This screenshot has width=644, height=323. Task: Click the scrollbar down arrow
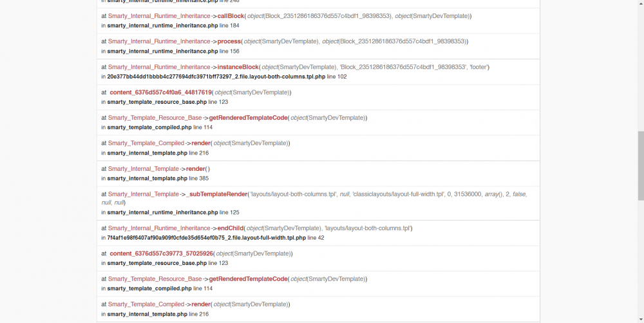[x=641, y=319]
